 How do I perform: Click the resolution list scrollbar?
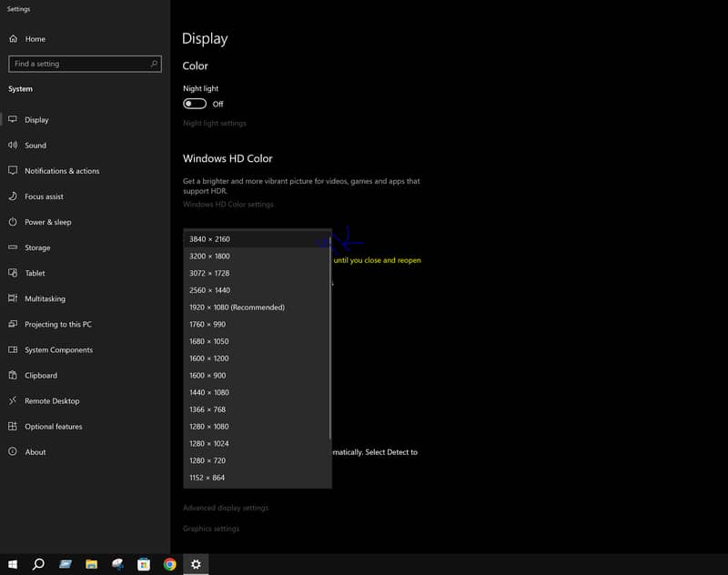pyautogui.click(x=330, y=338)
